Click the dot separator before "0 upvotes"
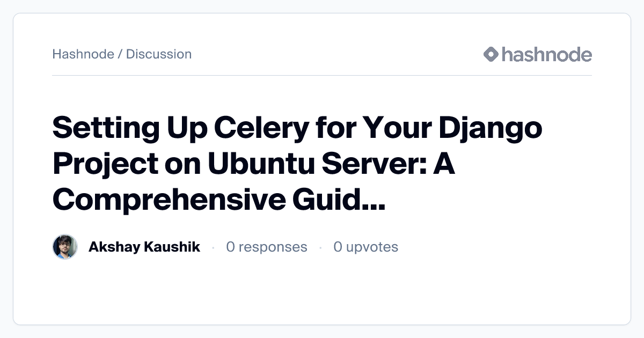The width and height of the screenshot is (644, 338). click(320, 247)
